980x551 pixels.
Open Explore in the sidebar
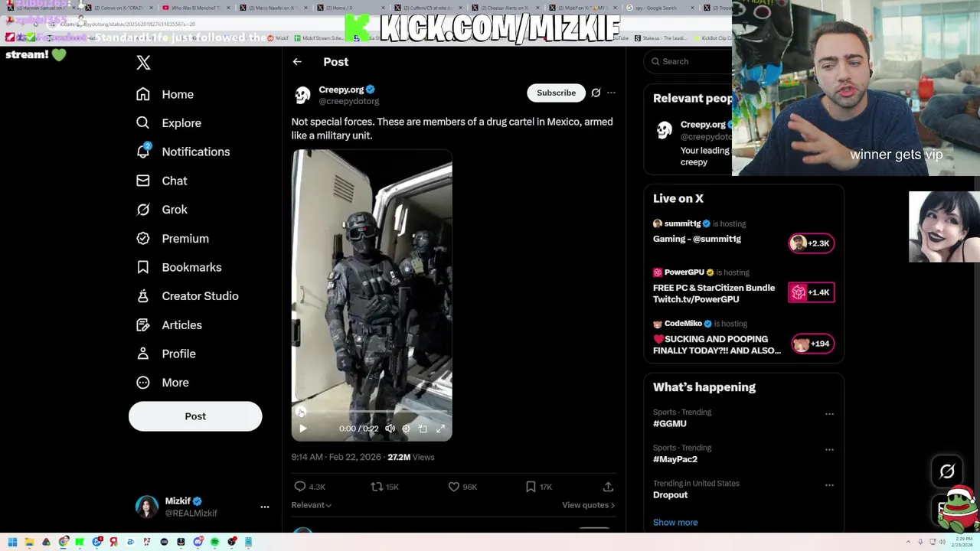pos(169,123)
